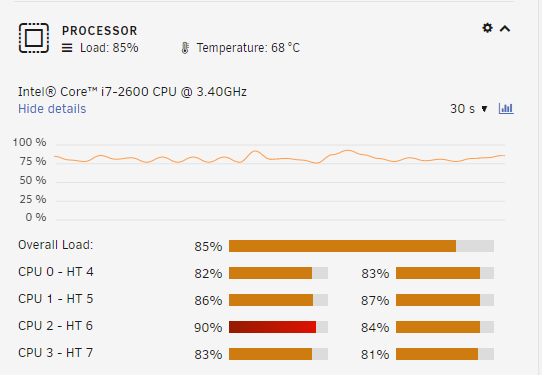Viewport: 542px width, 375px height.
Task: Open the bar chart view icon
Action: (506, 109)
